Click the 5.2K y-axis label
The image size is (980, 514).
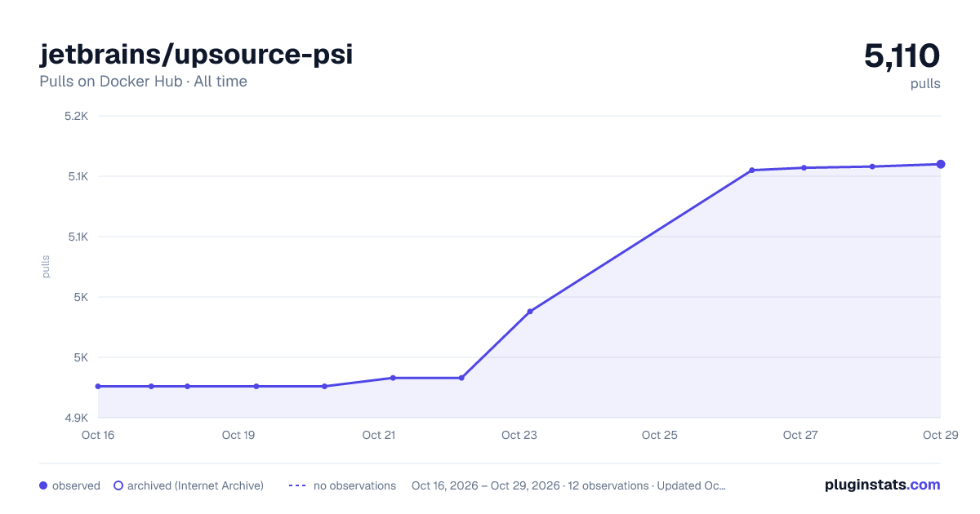point(76,116)
